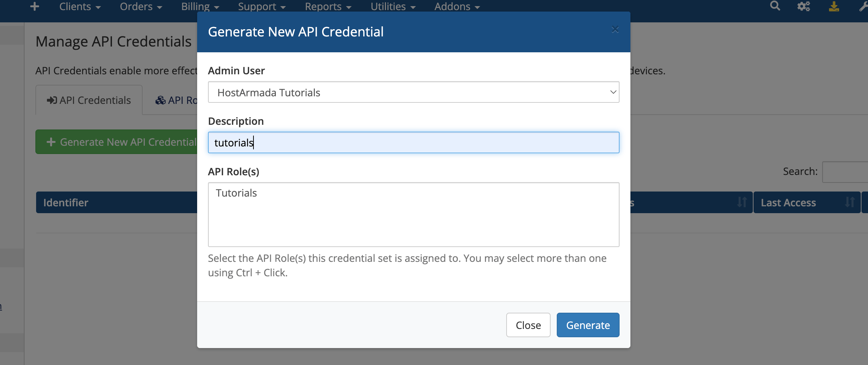Viewport: 868px width, 365px height.
Task: Click the Generate button
Action: pyautogui.click(x=588, y=325)
